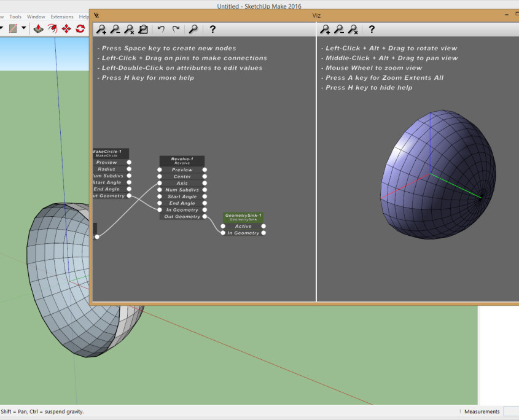
Task: Click the redo arrow in Viz toolbar
Action: click(176, 29)
